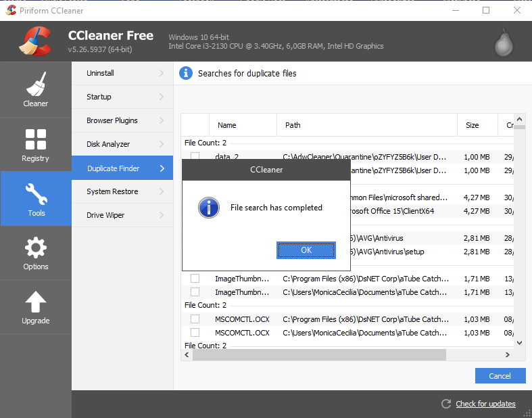Click the Cancel button

coord(500,376)
